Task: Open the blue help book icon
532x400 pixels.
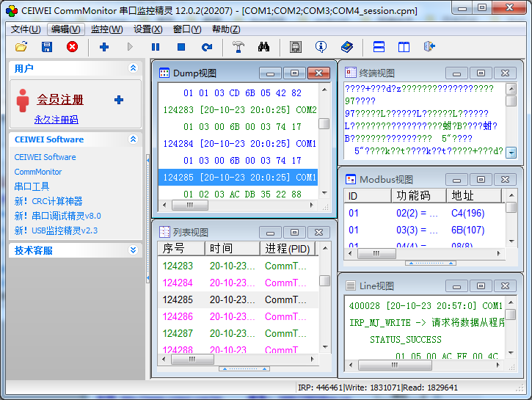Action: [x=347, y=47]
